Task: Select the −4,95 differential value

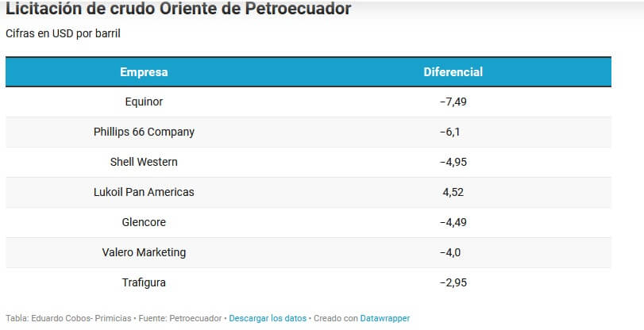Action: click(x=453, y=162)
